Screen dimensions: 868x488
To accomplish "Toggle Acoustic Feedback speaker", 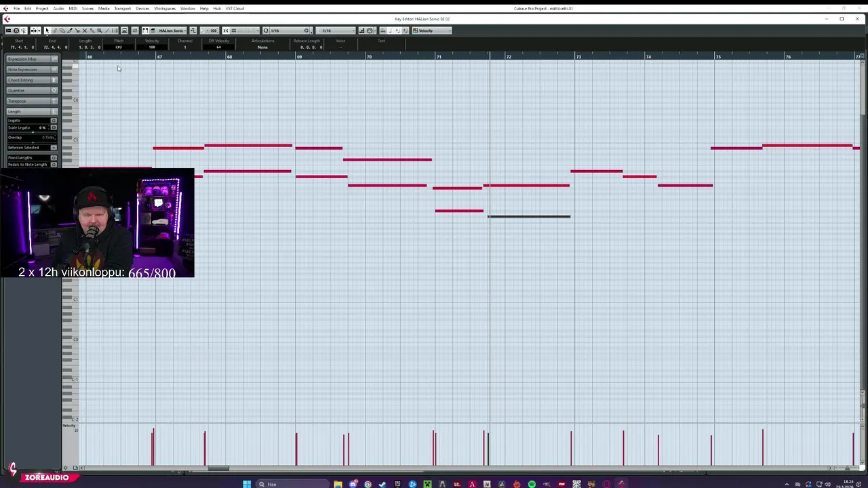I will [24, 30].
